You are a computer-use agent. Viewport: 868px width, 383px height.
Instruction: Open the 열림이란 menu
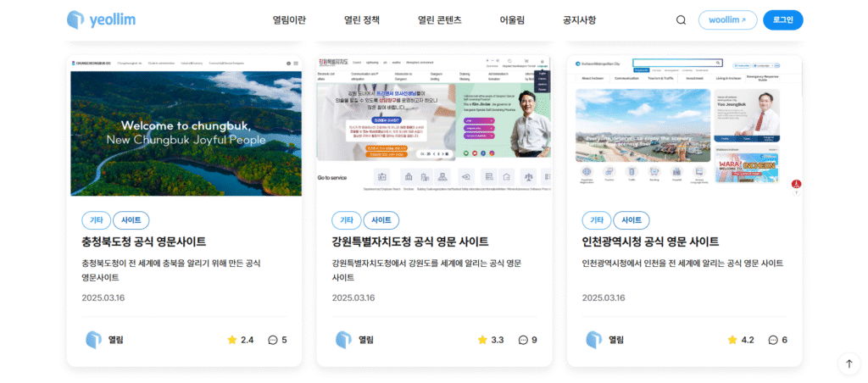[x=289, y=20]
